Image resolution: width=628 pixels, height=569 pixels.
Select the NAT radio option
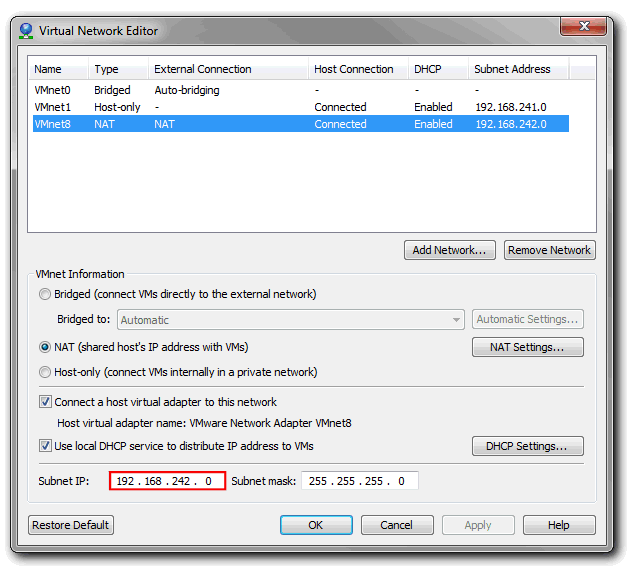coord(45,347)
